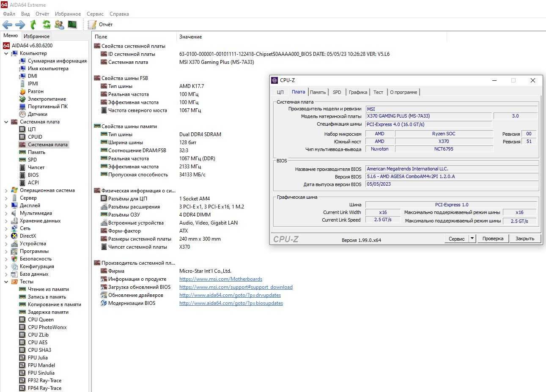Click the Отчёт notepad toolbar button

[x=100, y=25]
